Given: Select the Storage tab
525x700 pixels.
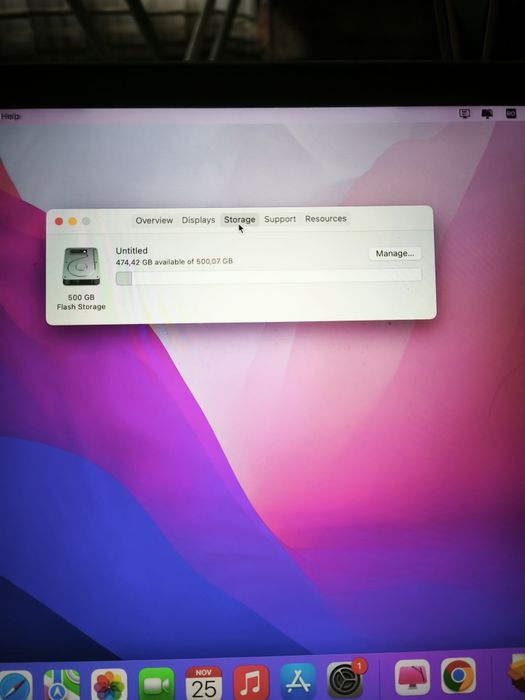Looking at the screenshot, I should point(240,220).
